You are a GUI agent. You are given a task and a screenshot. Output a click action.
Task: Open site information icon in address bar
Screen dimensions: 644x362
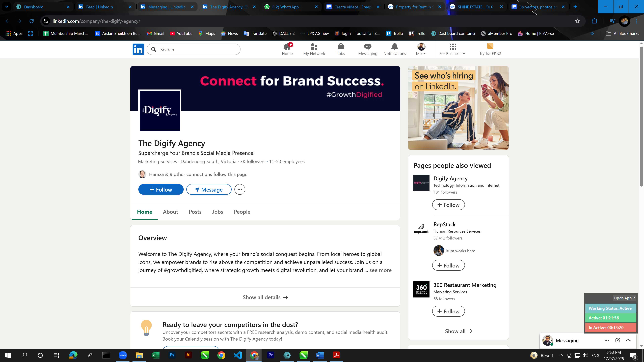[46, 21]
